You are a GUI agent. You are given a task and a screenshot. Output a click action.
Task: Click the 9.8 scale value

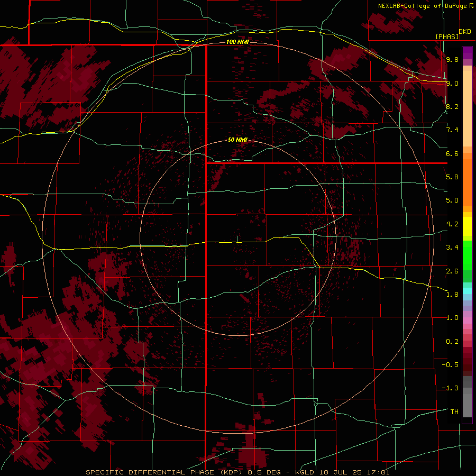pyautogui.click(x=452, y=59)
